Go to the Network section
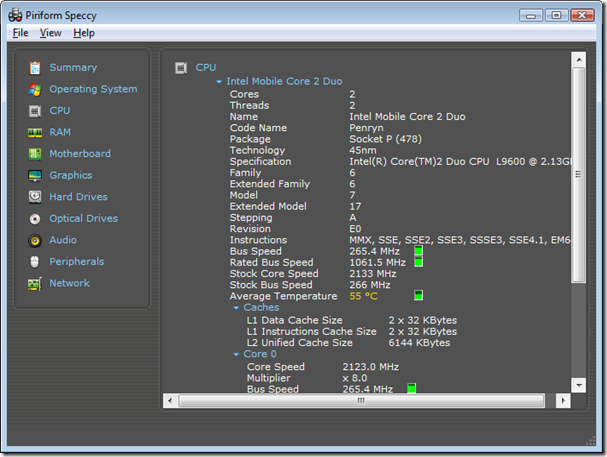This screenshot has width=607, height=457. [x=69, y=283]
